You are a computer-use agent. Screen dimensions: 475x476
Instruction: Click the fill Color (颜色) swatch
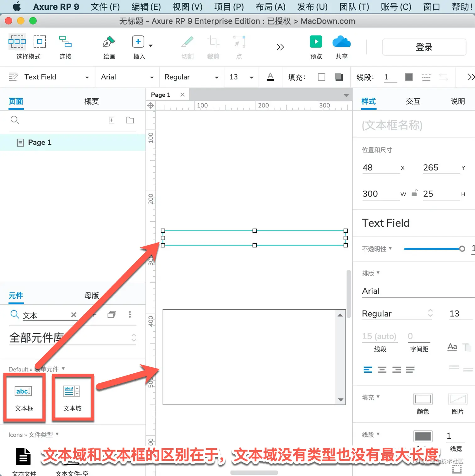point(423,399)
